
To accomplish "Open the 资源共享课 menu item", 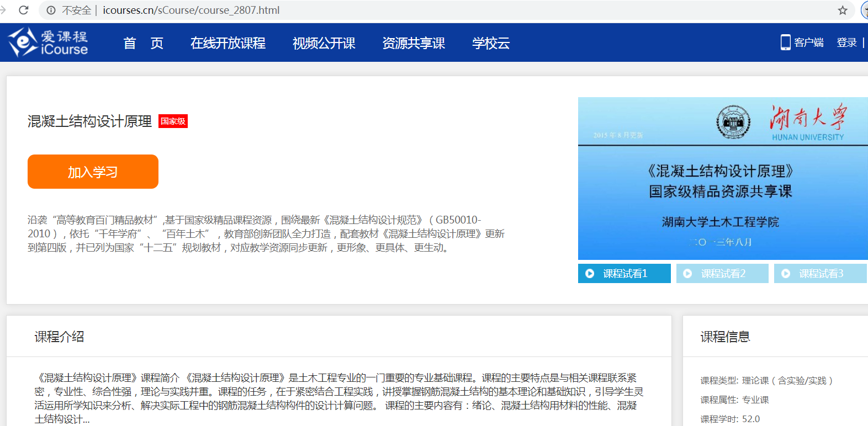I will [414, 43].
